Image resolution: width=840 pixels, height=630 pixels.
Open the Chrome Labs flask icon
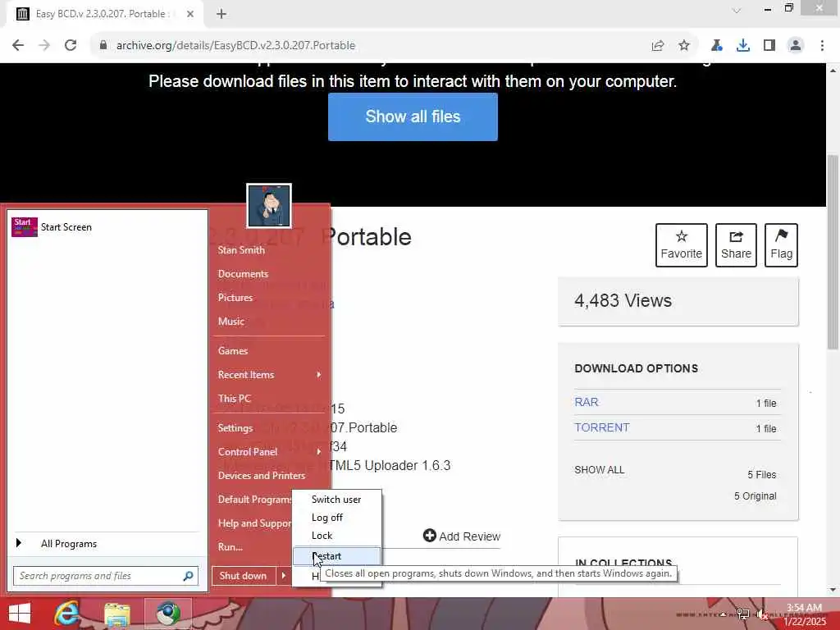pos(716,46)
